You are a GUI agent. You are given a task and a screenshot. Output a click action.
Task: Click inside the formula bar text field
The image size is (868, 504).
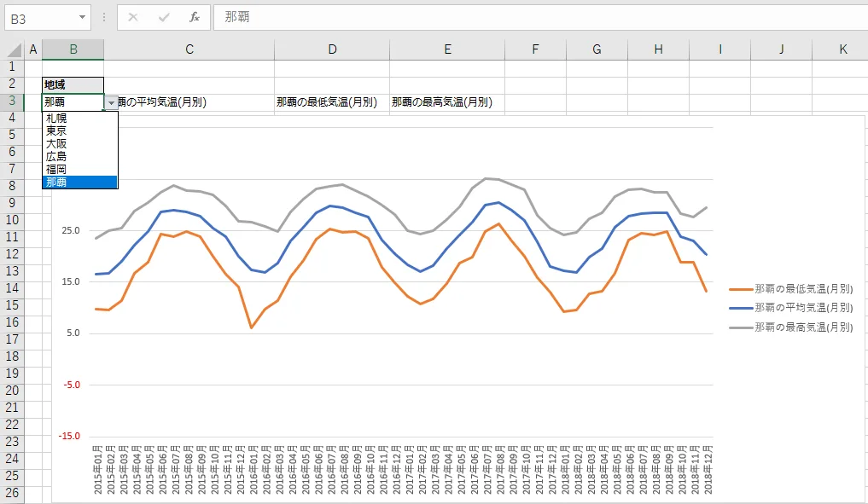[x=538, y=17]
